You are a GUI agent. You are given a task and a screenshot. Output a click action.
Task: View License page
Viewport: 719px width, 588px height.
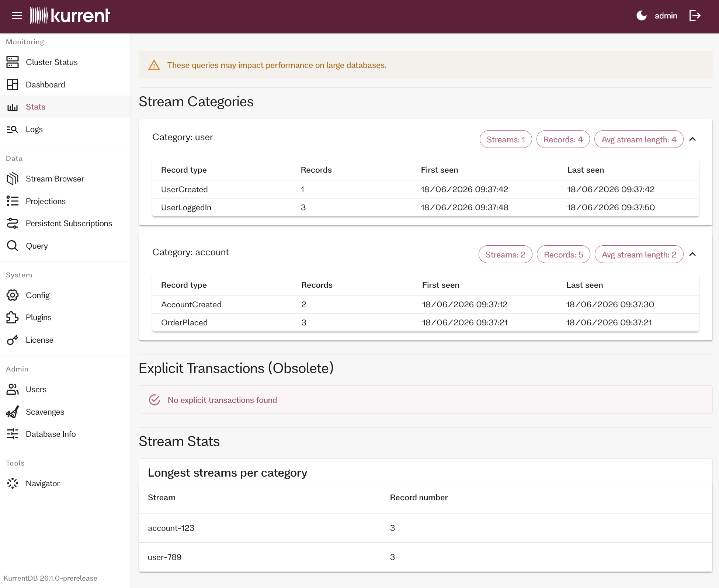(65, 340)
